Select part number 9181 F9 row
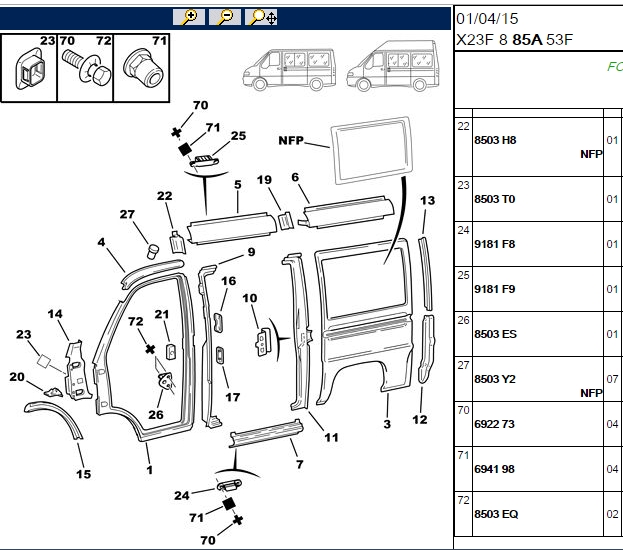623x550 pixels. pos(538,289)
